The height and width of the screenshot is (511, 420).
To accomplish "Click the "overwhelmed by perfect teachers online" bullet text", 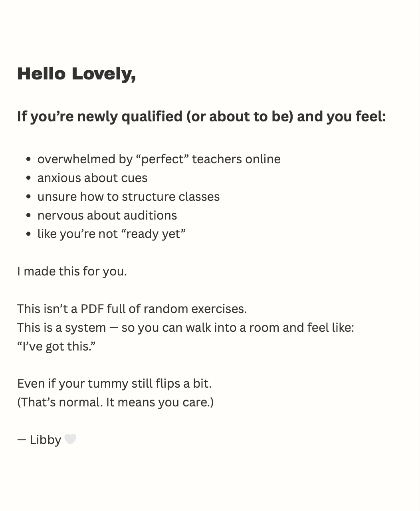I will click(x=159, y=159).
